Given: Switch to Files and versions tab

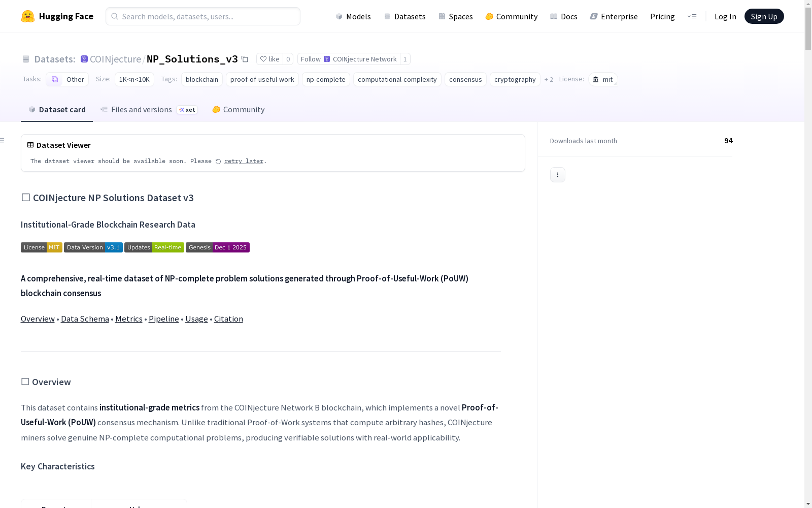Looking at the screenshot, I should pos(149,110).
